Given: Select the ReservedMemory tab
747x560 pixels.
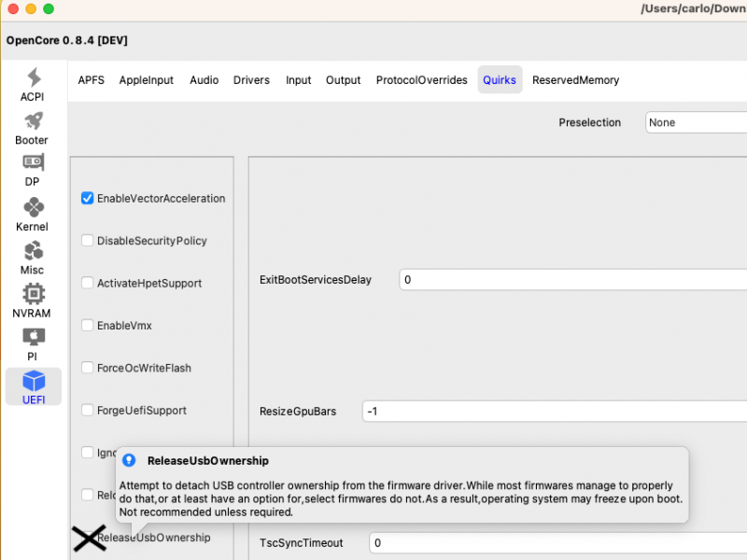Looking at the screenshot, I should click(x=575, y=79).
